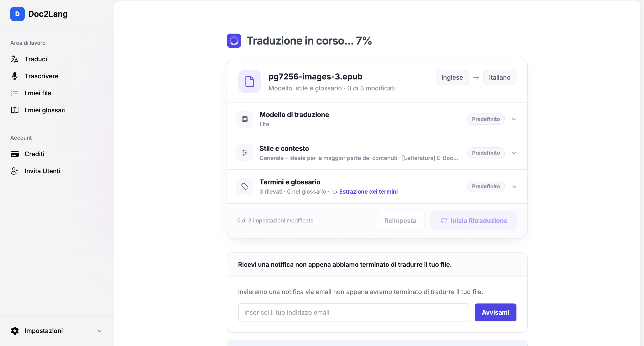Click the Inizia Ritraduzione button
644x346 pixels.
[x=473, y=220]
